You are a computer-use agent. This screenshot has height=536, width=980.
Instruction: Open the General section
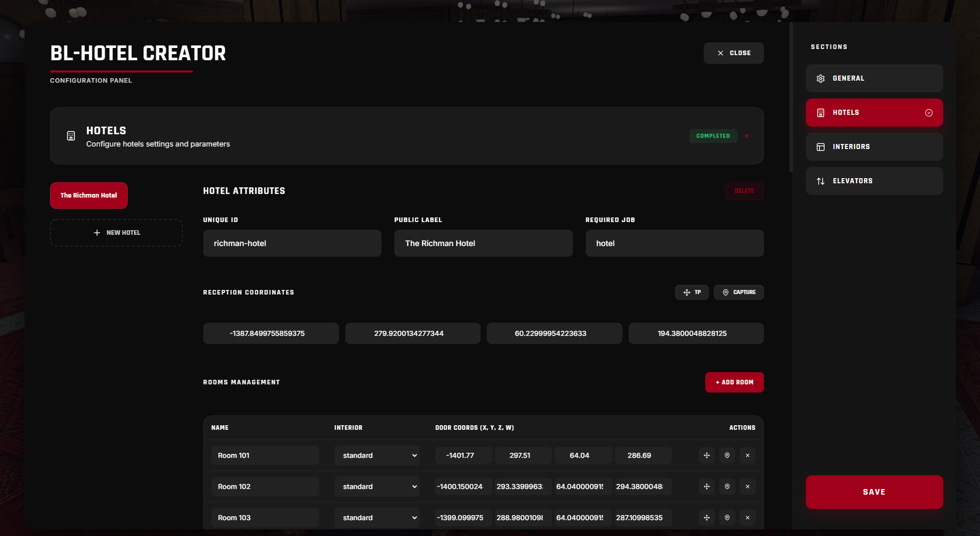click(x=874, y=78)
